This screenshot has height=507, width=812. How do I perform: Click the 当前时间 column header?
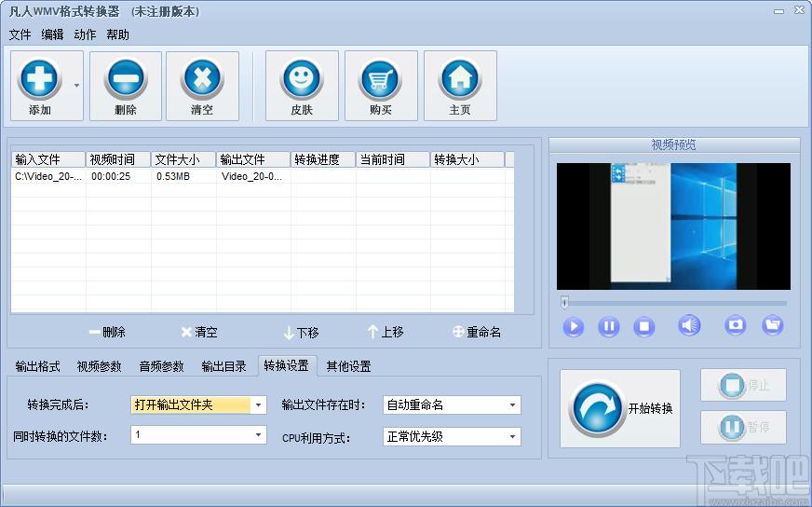[x=393, y=159]
